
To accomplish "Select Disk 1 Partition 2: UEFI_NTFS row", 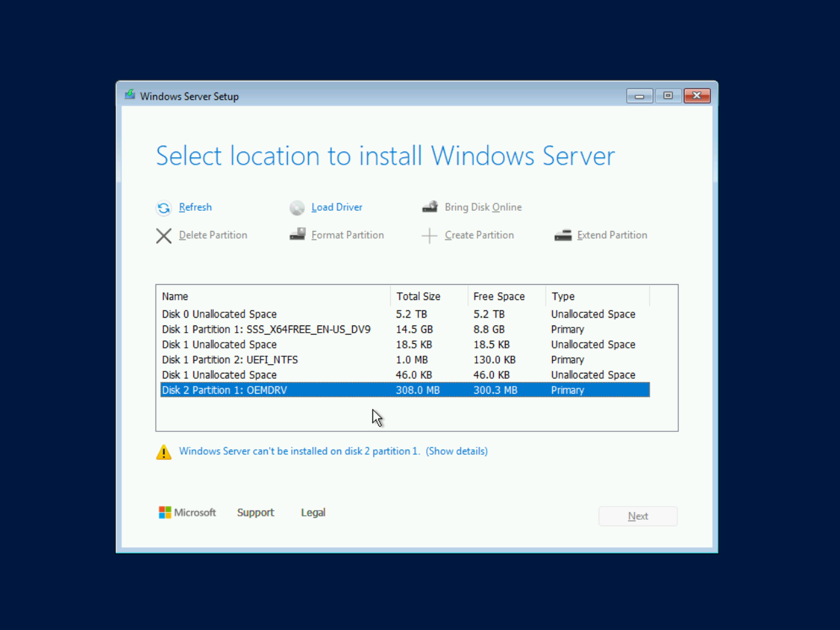I will click(x=405, y=360).
